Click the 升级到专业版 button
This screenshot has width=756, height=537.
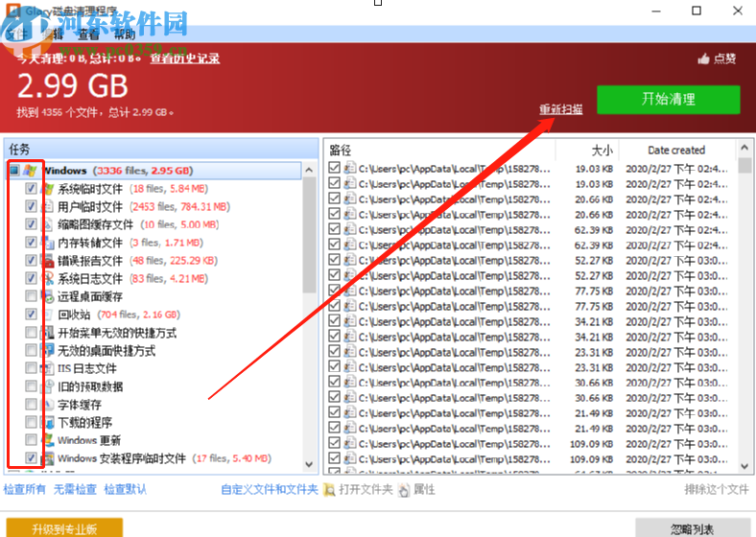pos(64,528)
